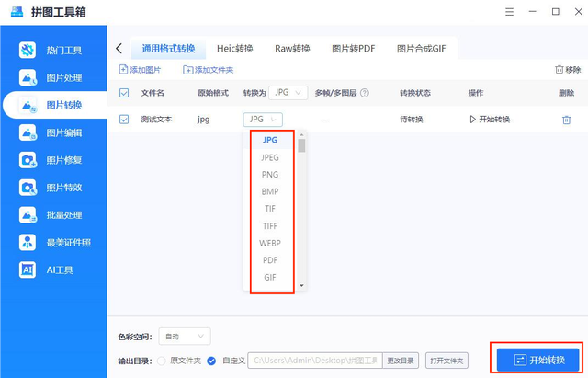Select the 原文件夹 output radio button

162,361
